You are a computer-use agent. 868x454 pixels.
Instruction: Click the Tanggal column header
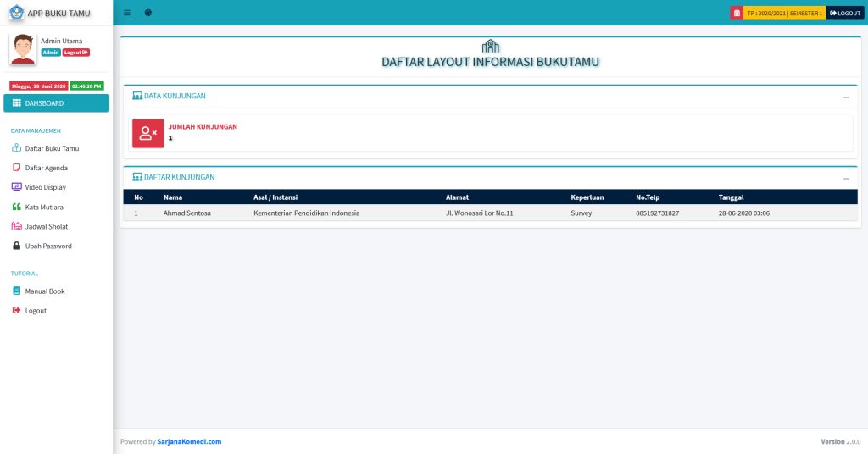[x=731, y=197]
